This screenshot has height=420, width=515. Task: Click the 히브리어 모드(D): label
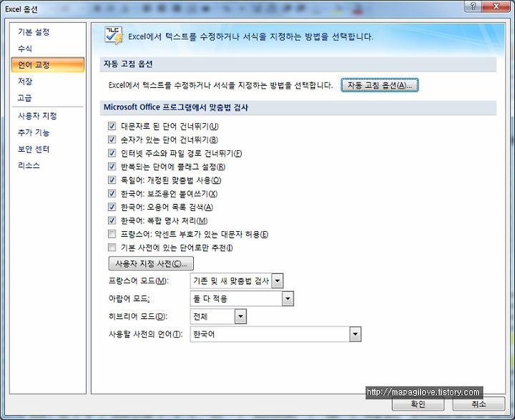(138, 316)
